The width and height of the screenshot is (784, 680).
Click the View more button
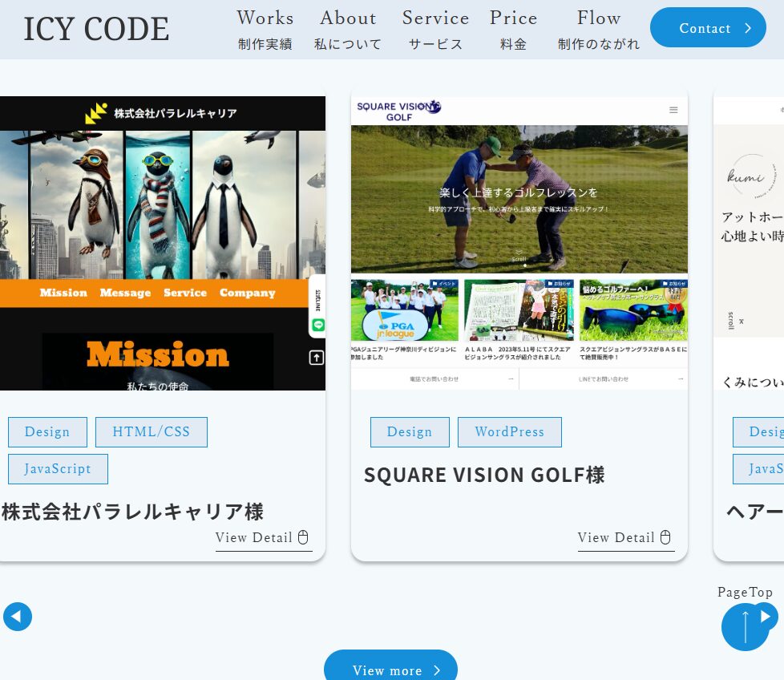(x=390, y=670)
